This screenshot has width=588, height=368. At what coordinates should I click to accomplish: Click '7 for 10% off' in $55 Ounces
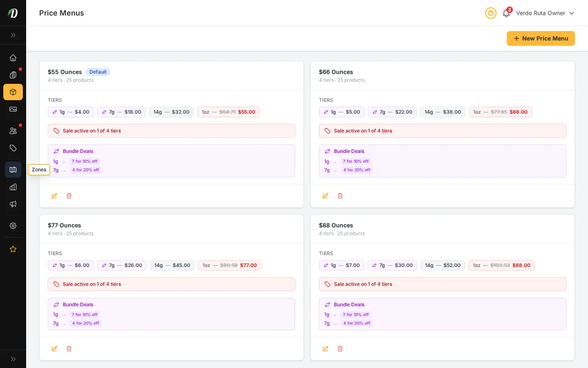tap(85, 162)
